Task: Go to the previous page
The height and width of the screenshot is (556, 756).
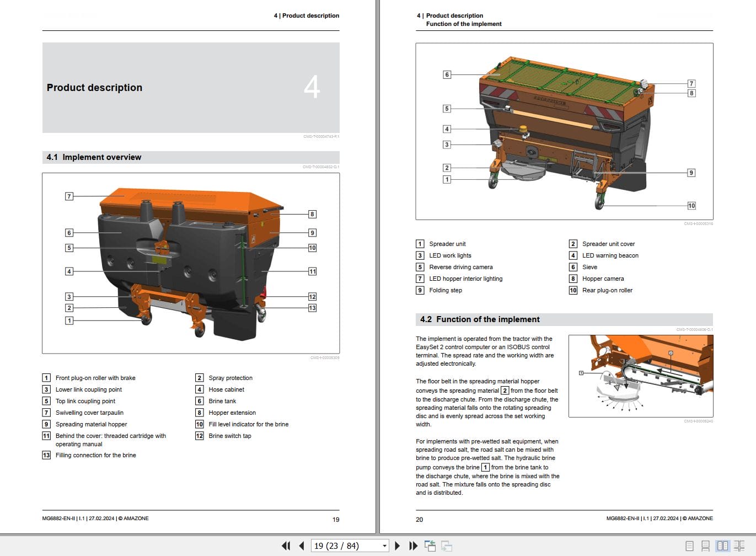Action: click(x=302, y=546)
